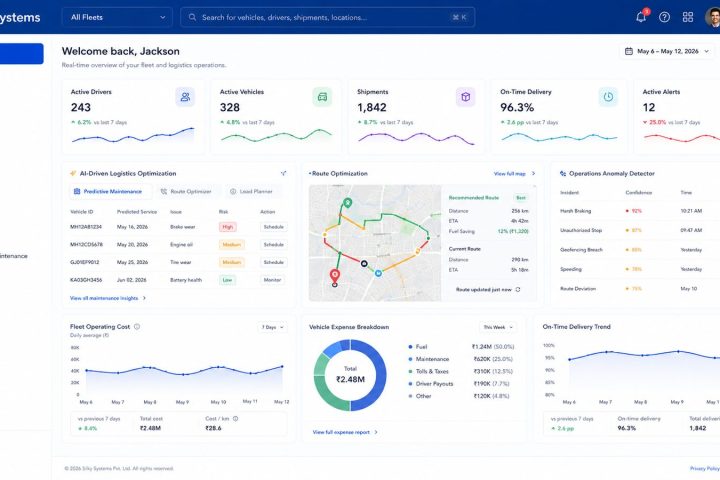Open the user profile avatar
The height and width of the screenshot is (480, 720).
713,17
